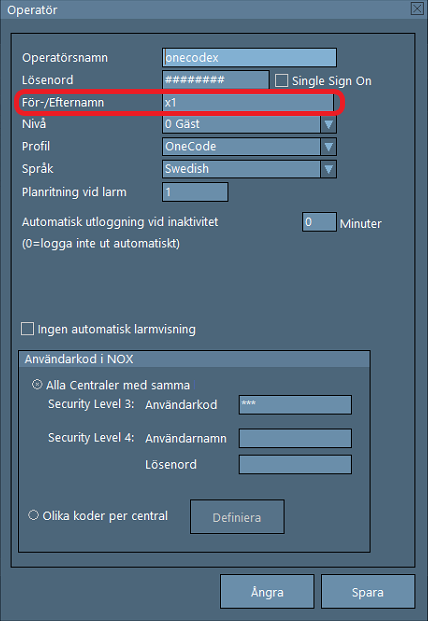Click the Planritning vid larm field
The width and height of the screenshot is (428, 621).
pyautogui.click(x=195, y=192)
